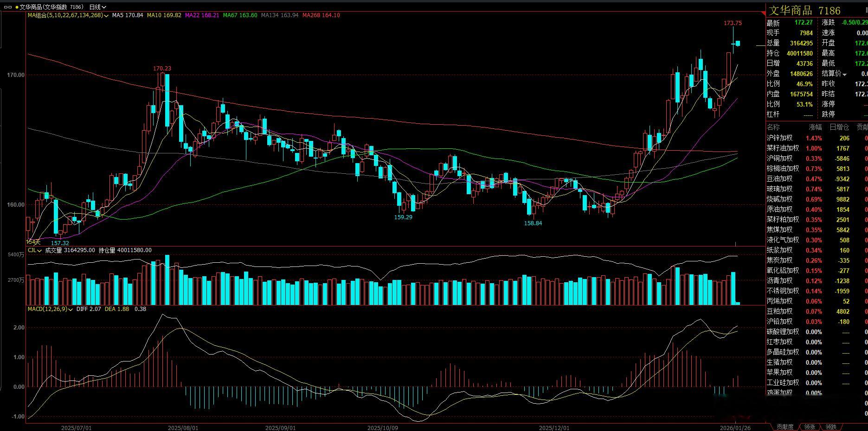The height and width of the screenshot is (431, 868).
Task: Select the 不锈钢加权 row
Action: click(x=817, y=291)
